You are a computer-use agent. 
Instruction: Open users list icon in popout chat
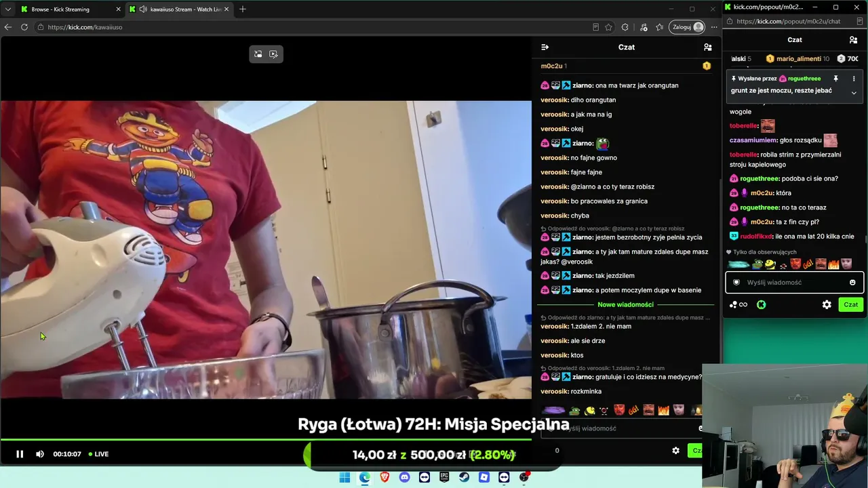point(853,40)
